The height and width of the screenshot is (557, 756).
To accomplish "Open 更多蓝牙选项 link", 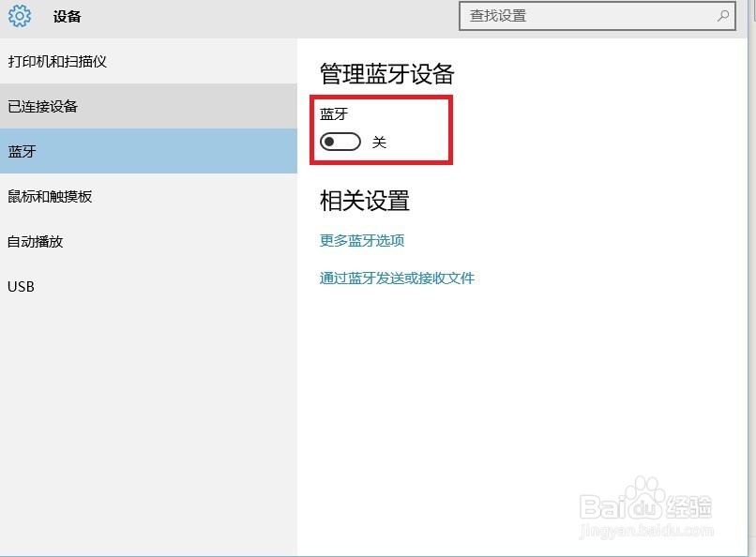I will 362,240.
